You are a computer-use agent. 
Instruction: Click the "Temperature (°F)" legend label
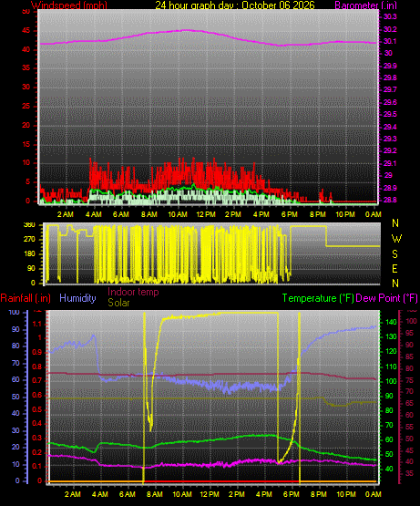pos(318,298)
